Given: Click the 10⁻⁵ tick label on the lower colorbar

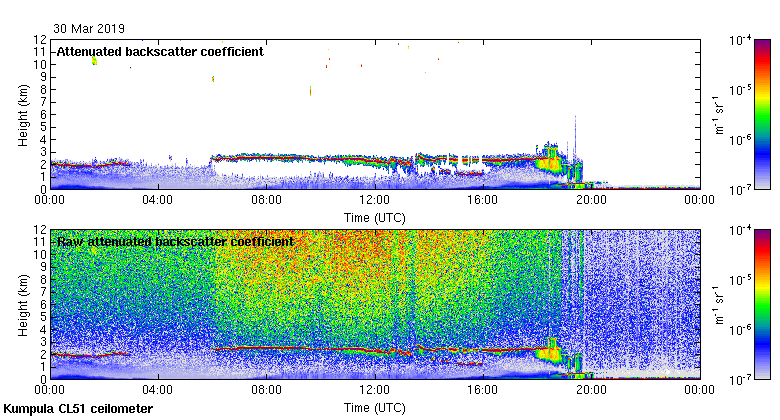Looking at the screenshot, I should click(x=740, y=280).
